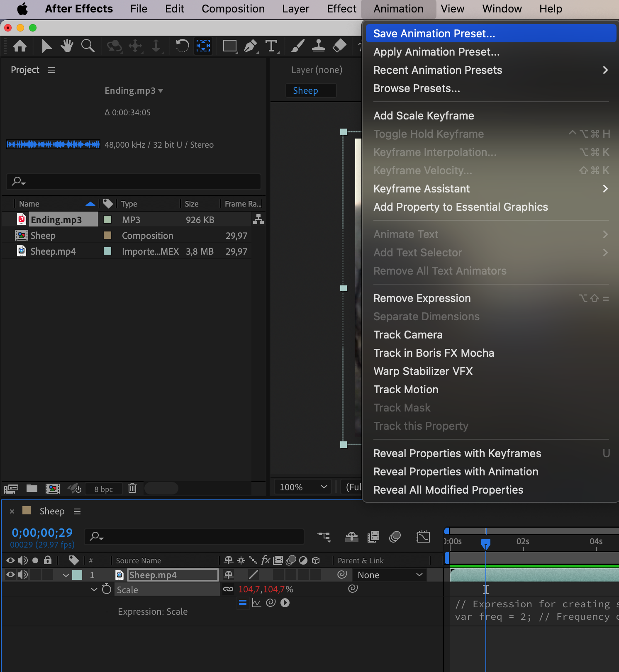Click the Home icon in toolbar
The height and width of the screenshot is (672, 619).
(20, 46)
